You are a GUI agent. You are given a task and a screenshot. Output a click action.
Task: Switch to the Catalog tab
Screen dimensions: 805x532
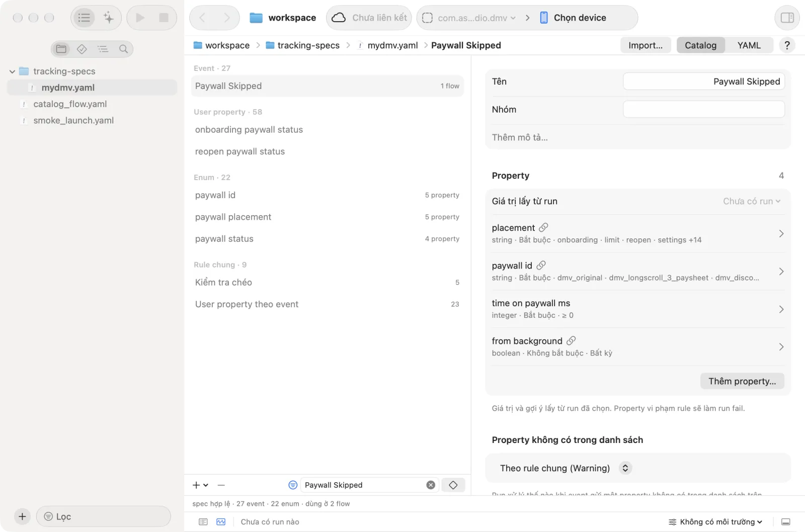click(x=700, y=45)
